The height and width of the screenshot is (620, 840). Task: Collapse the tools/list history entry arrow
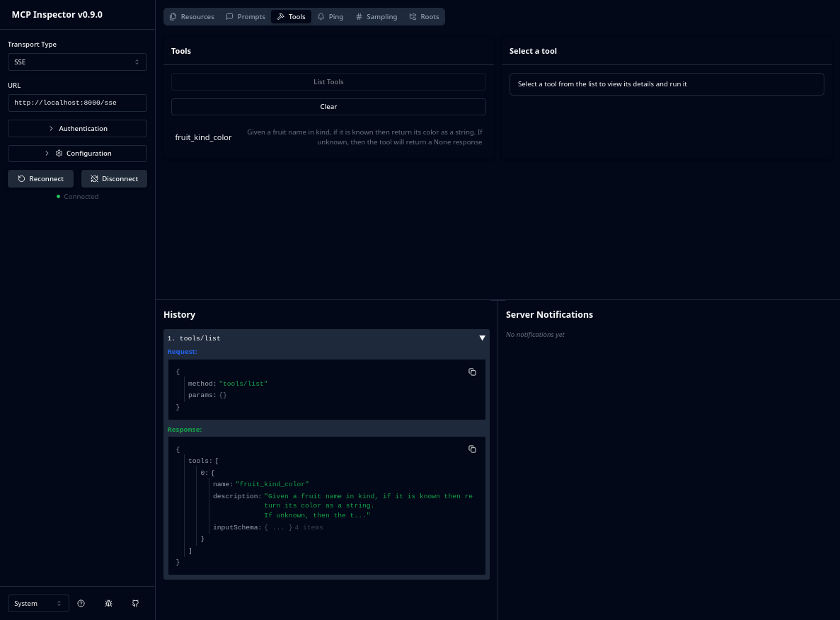(x=482, y=338)
